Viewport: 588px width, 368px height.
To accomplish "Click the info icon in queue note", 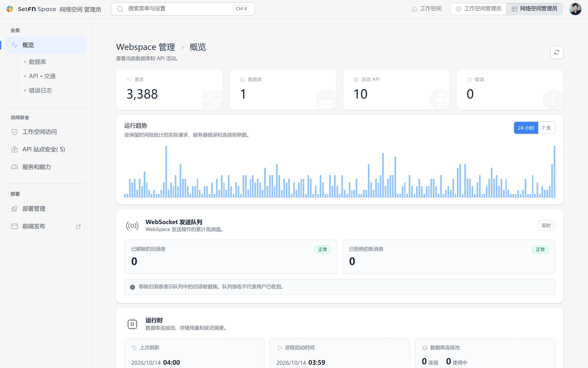I will pos(132,287).
